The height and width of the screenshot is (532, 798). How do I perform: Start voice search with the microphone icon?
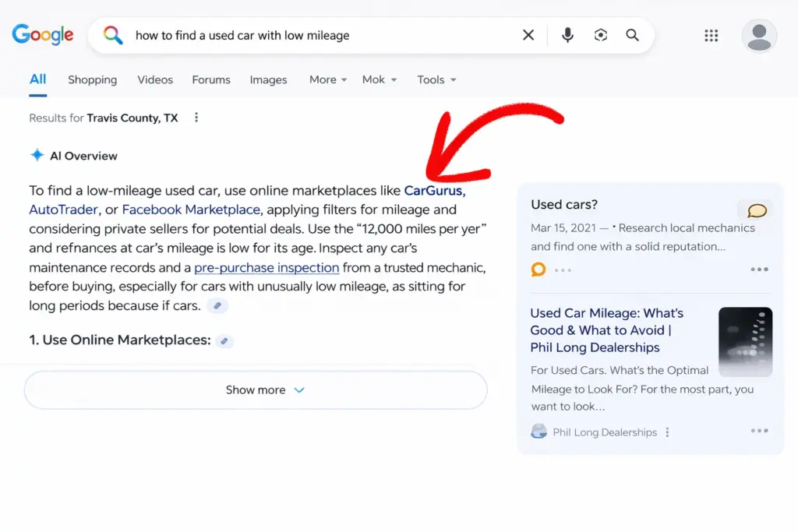(567, 35)
